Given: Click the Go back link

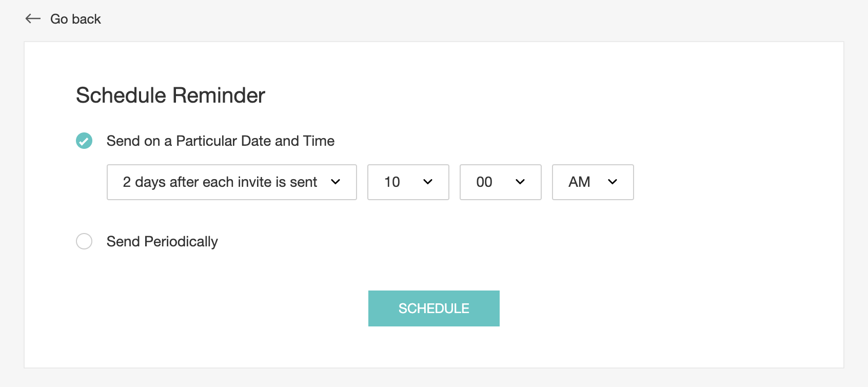Looking at the screenshot, I should click(75, 18).
